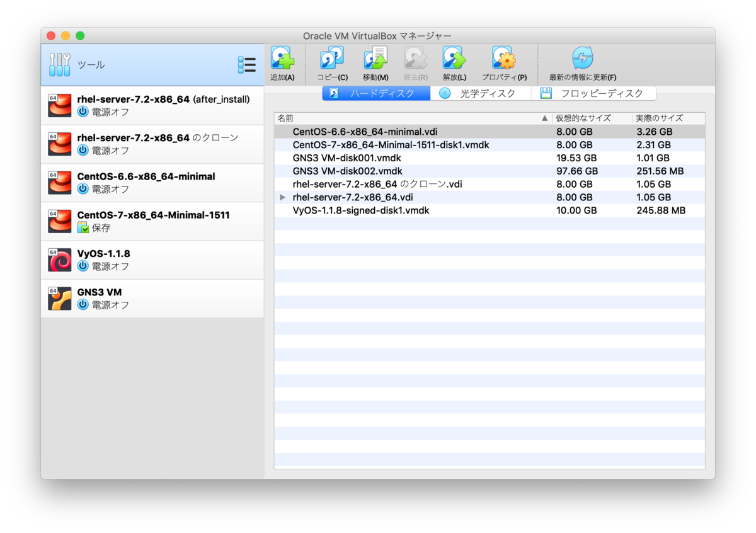The image size is (756, 533).
Task: Click rhel-server-7.2 (after_install) VM icon
Action: point(60,106)
